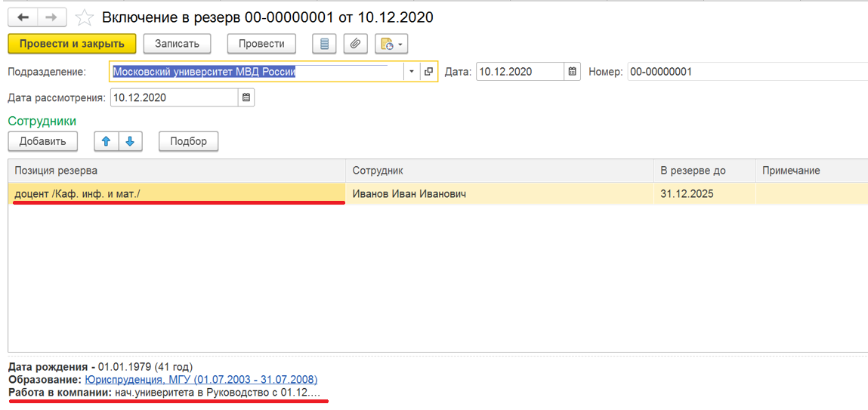Expand the Подразделение dropdown list

tap(411, 72)
